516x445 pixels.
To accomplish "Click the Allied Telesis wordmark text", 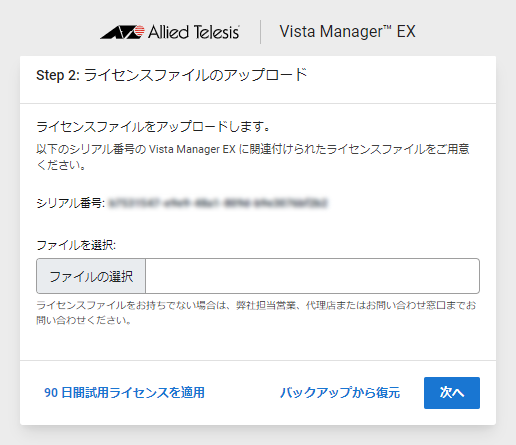I will pos(194,32).
